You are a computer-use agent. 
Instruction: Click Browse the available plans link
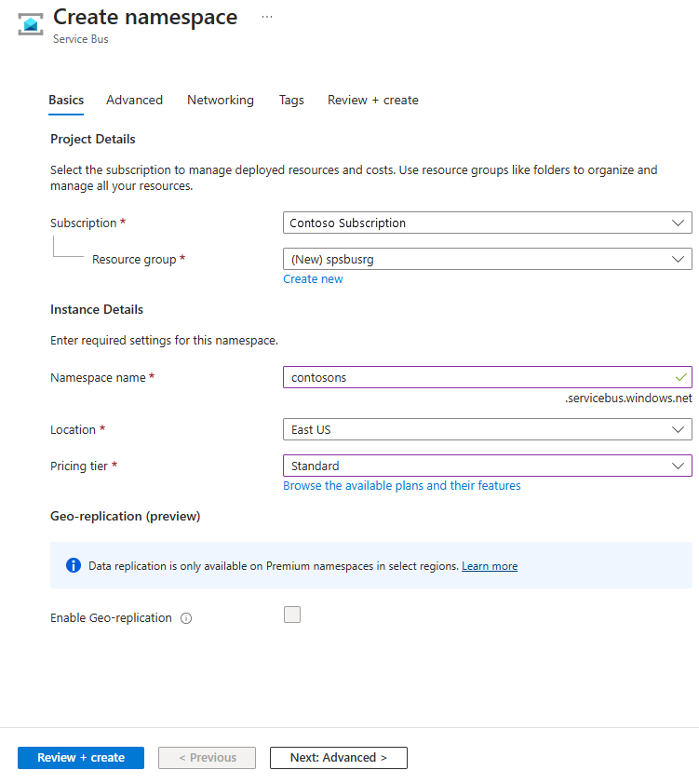click(401, 485)
